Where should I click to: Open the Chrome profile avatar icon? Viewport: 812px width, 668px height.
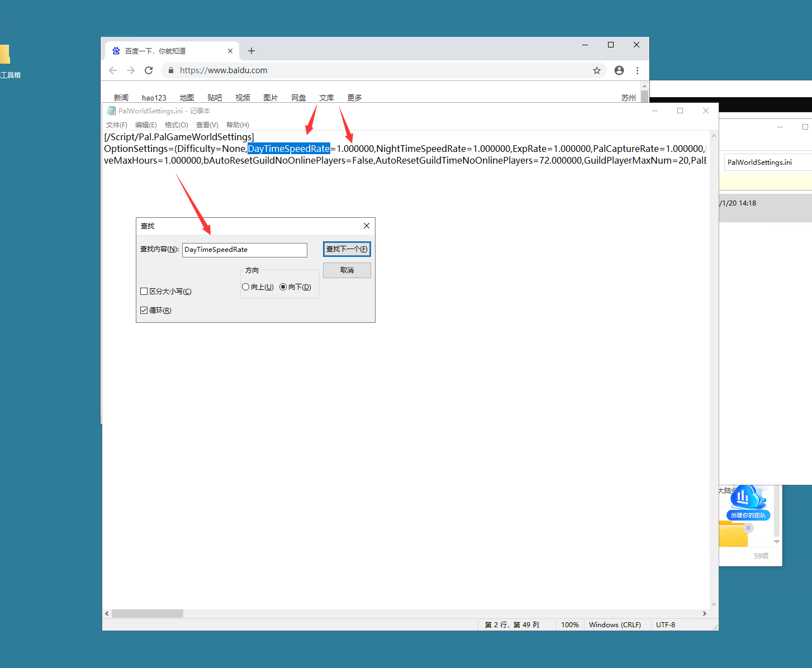tap(619, 70)
